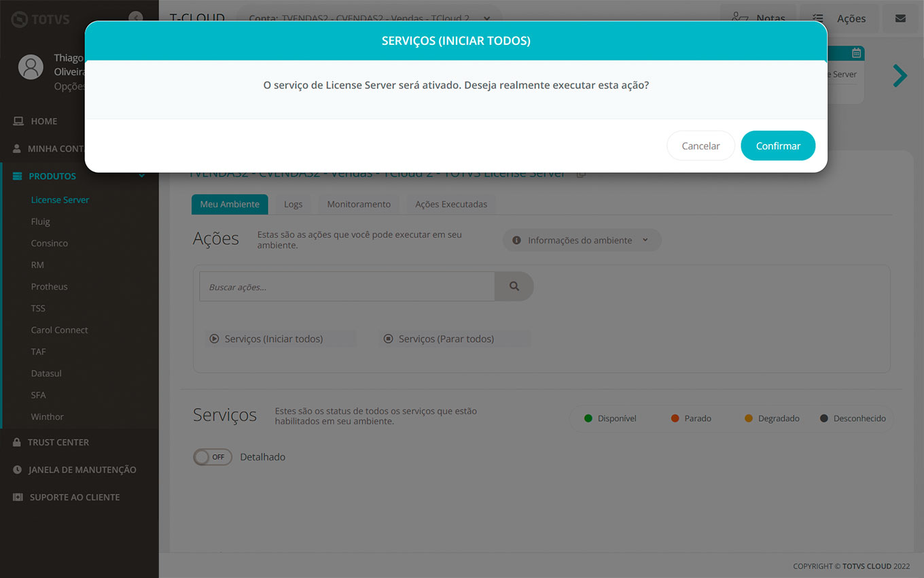The image size is (924, 578).
Task: Click the MINHA CONTA person icon
Action: 17,148
